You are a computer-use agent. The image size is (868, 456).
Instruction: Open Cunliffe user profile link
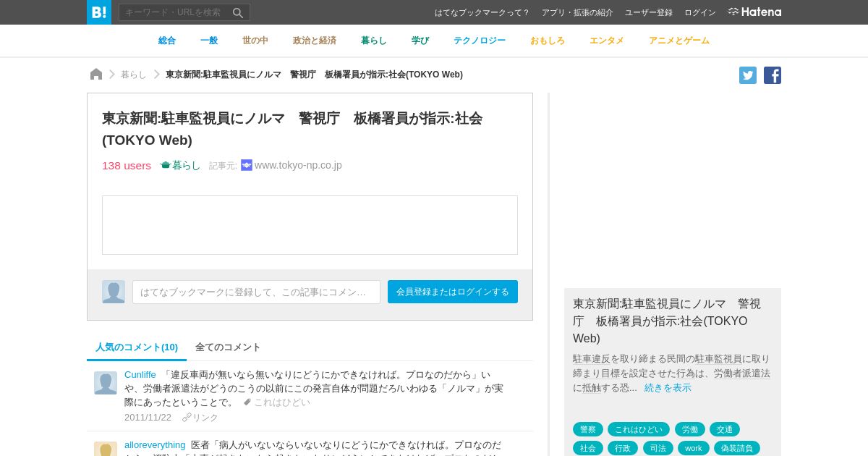[140, 374]
